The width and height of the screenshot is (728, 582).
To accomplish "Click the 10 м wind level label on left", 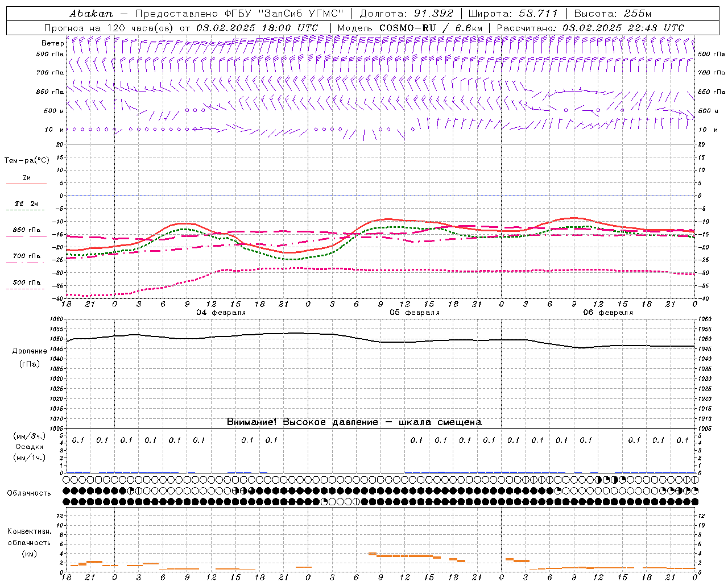I will pos(55,130).
